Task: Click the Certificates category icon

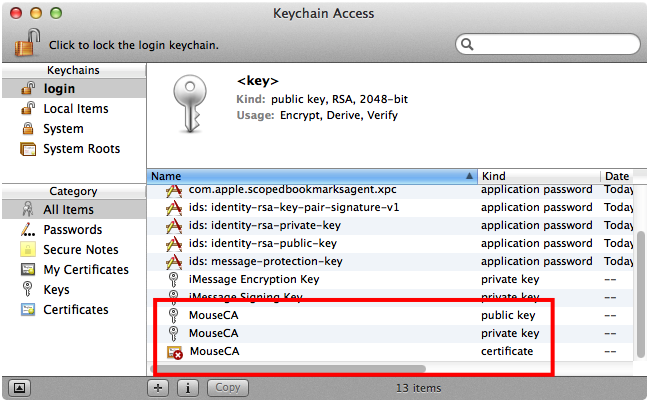Action: 28,309
